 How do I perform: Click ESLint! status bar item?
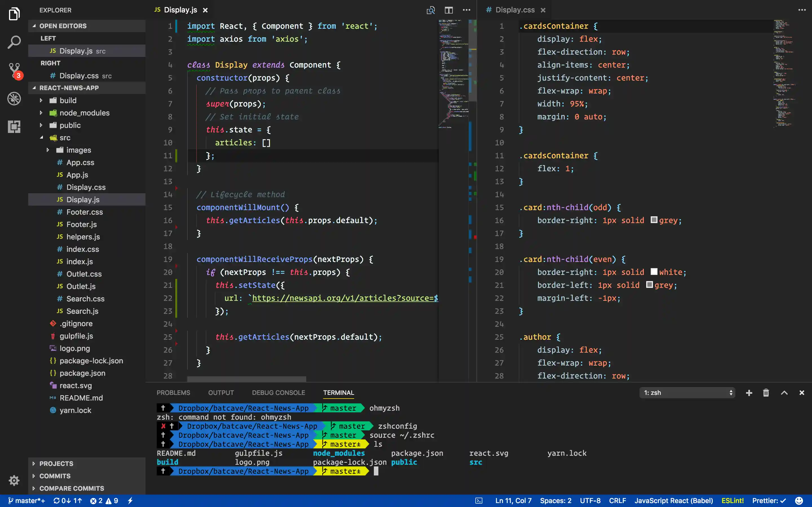(732, 501)
